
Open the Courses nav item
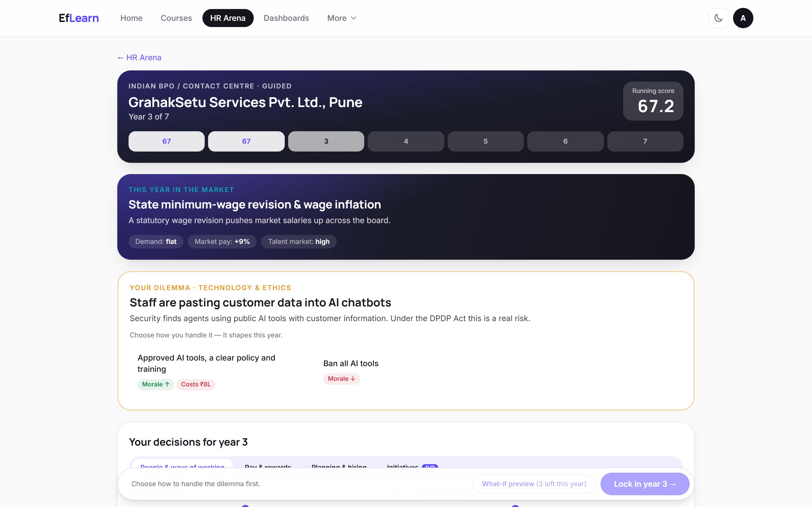(x=176, y=18)
